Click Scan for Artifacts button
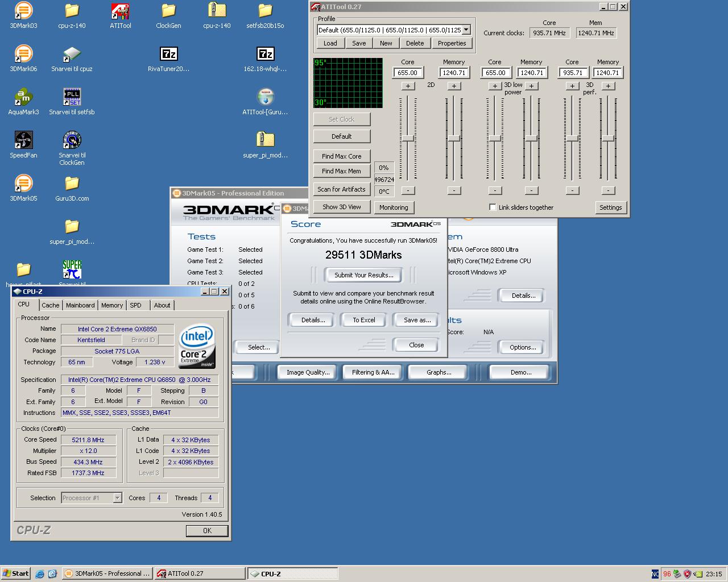Screen dimensions: 728x582 tap(341, 189)
